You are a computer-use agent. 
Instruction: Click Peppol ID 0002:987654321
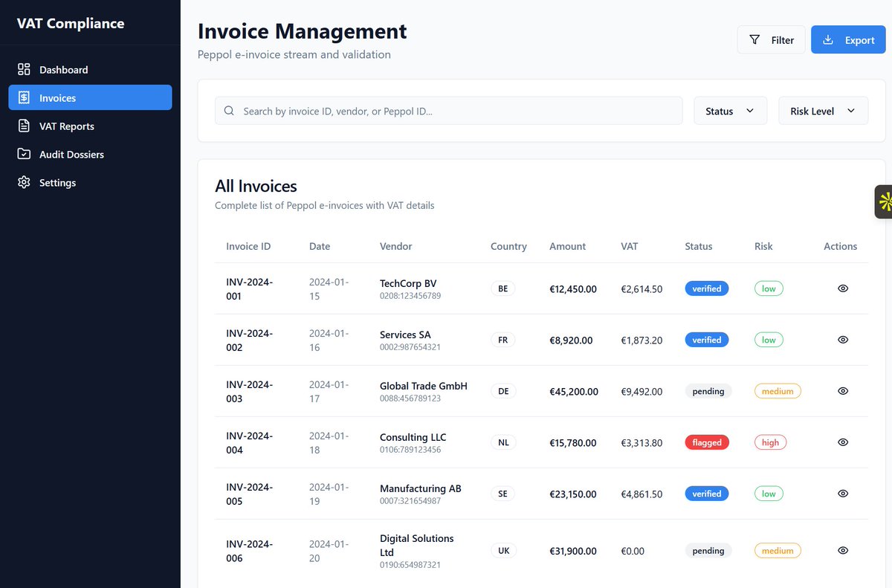[410, 347]
